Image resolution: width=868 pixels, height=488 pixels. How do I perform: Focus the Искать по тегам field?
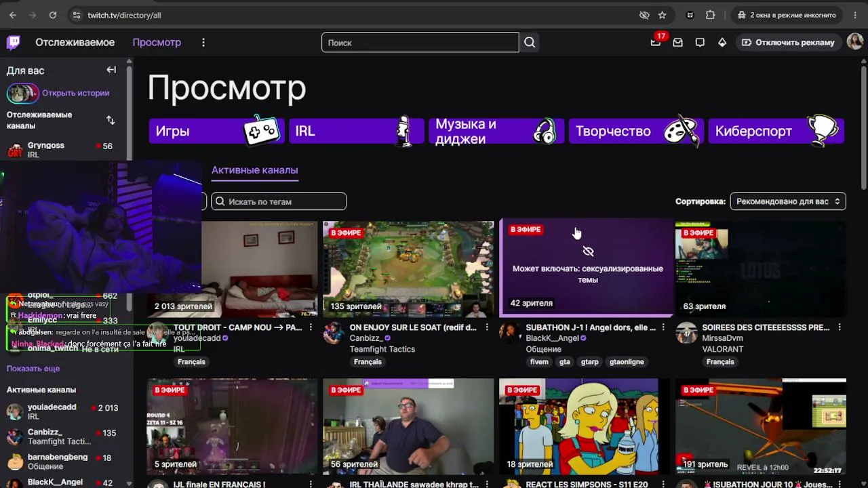tap(279, 201)
